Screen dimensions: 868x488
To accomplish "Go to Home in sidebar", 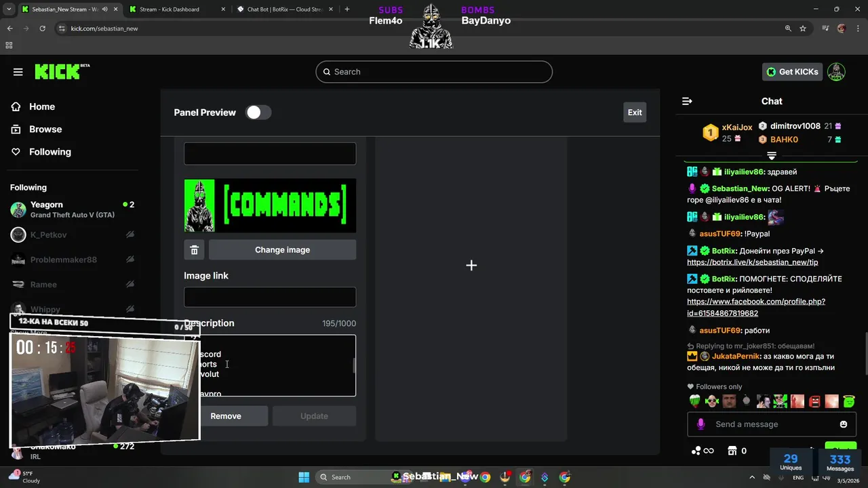I will click(x=42, y=106).
